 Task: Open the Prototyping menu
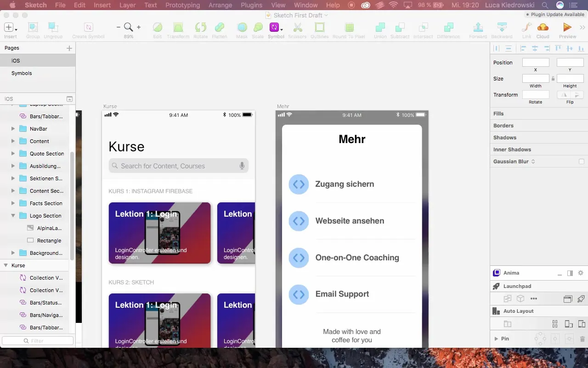pyautogui.click(x=183, y=5)
